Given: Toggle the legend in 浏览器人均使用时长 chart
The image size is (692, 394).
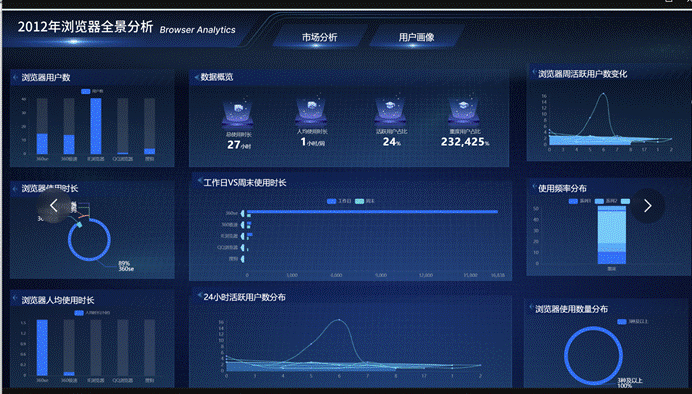Looking at the screenshot, I should point(92,313).
